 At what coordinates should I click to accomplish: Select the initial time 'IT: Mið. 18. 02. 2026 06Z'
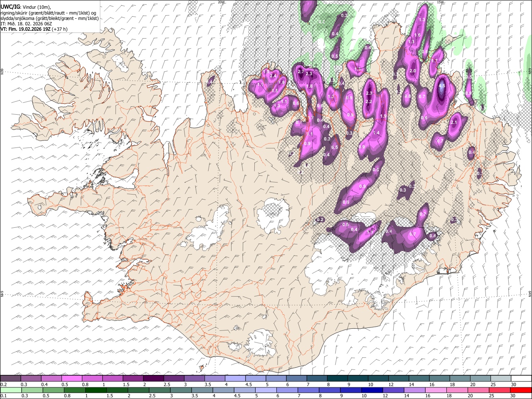(26, 24)
